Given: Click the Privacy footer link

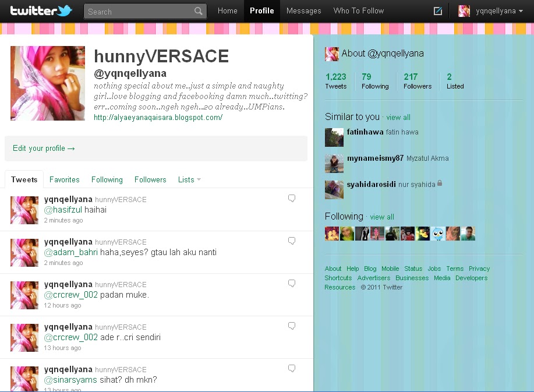Looking at the screenshot, I should [479, 269].
